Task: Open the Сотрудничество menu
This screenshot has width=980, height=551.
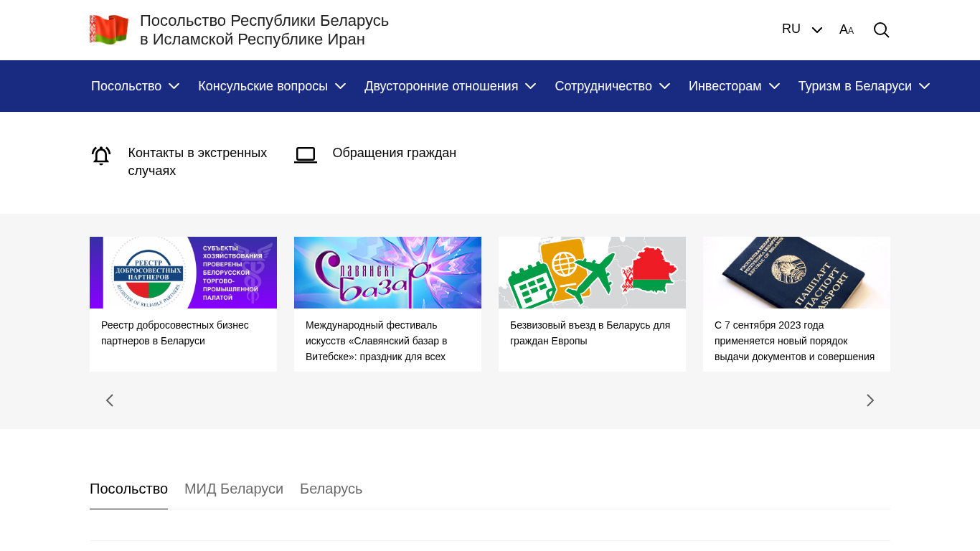Action: [612, 86]
